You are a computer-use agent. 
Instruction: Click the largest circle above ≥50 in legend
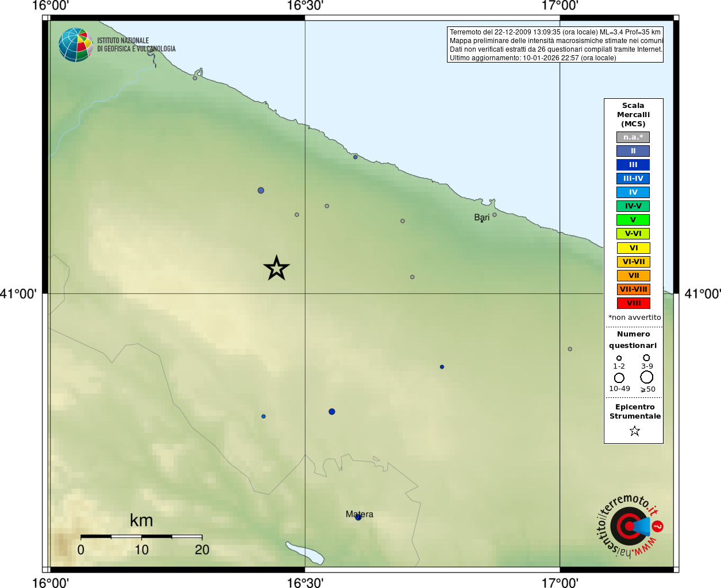click(x=647, y=377)
